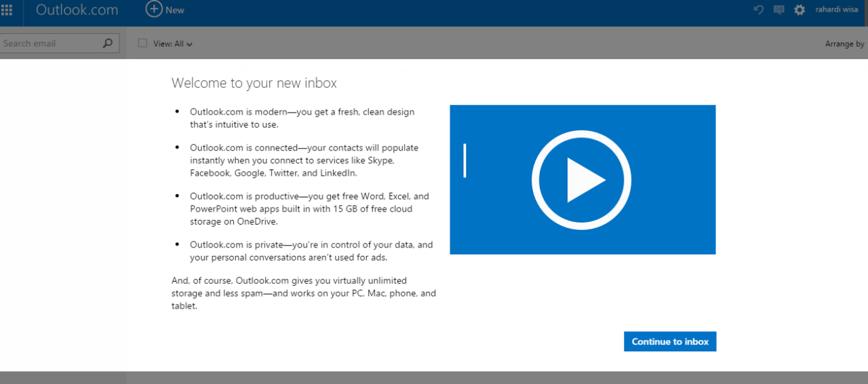
Task: Expand the View: All dropdown
Action: click(173, 43)
